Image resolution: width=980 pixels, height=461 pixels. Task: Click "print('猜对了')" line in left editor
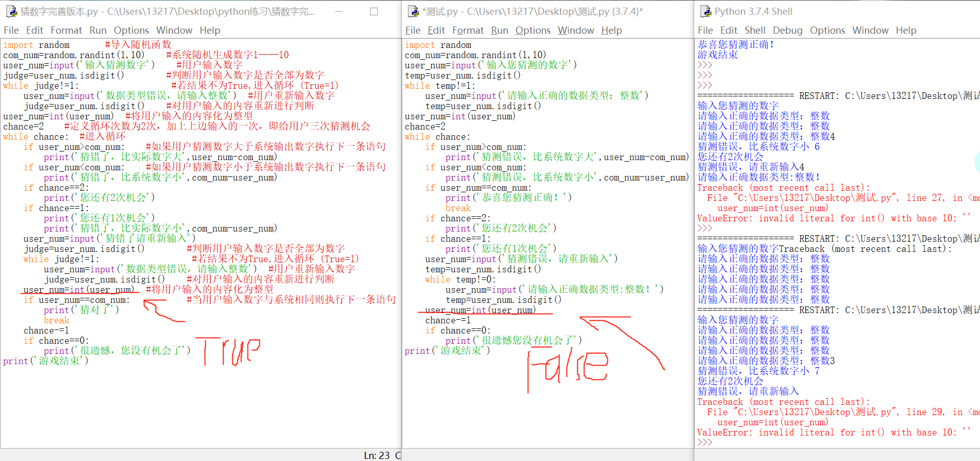point(82,310)
